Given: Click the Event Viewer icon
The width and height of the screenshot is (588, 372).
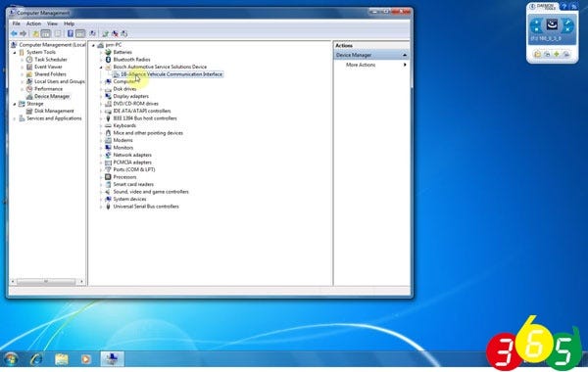Looking at the screenshot, I should (x=29, y=67).
